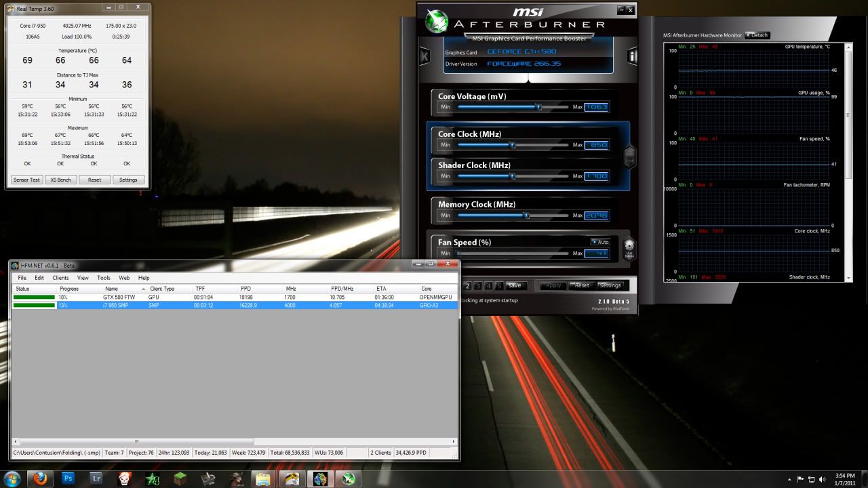
Task: Detach the Afterburner Hardware Monitor
Action: [x=757, y=35]
